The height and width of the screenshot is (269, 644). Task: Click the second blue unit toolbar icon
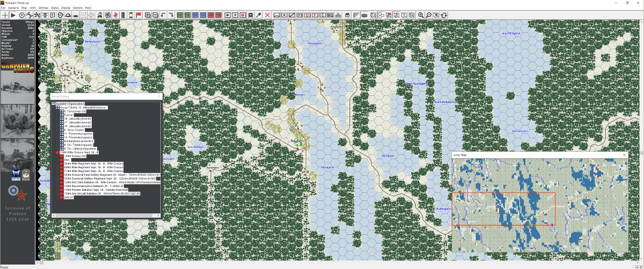point(203,15)
